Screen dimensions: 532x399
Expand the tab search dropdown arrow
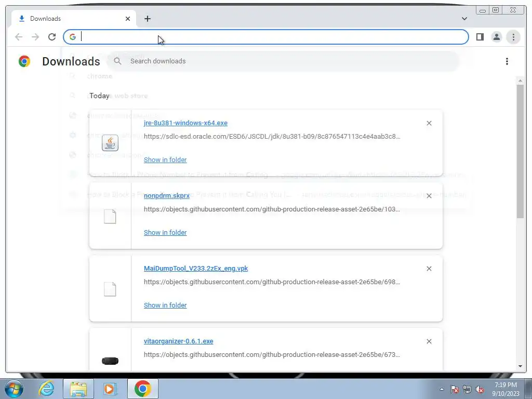coord(464,19)
